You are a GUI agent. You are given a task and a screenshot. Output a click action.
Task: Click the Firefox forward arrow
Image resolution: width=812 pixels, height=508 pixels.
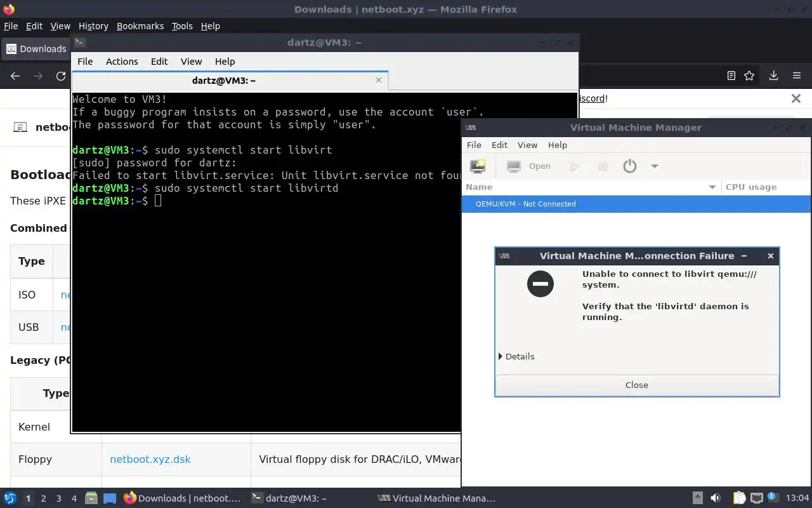(38, 76)
